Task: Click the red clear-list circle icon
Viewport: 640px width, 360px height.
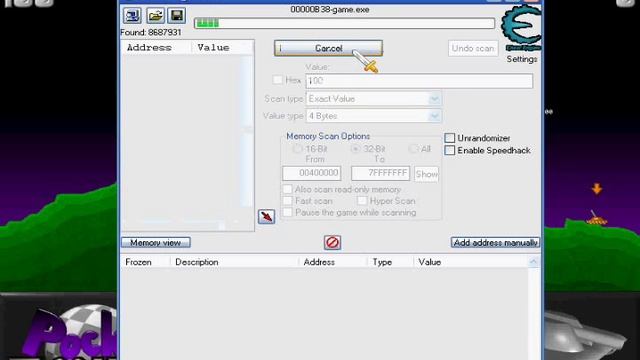Action: [332, 242]
